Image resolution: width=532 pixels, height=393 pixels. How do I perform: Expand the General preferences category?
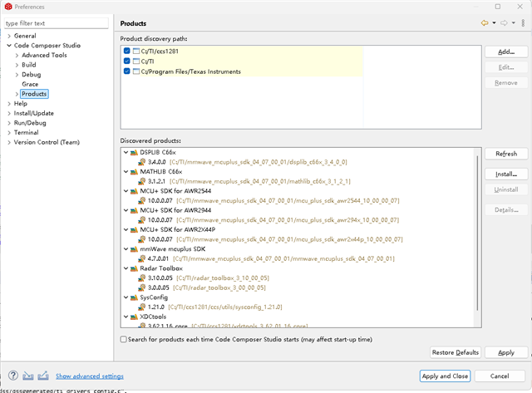9,36
